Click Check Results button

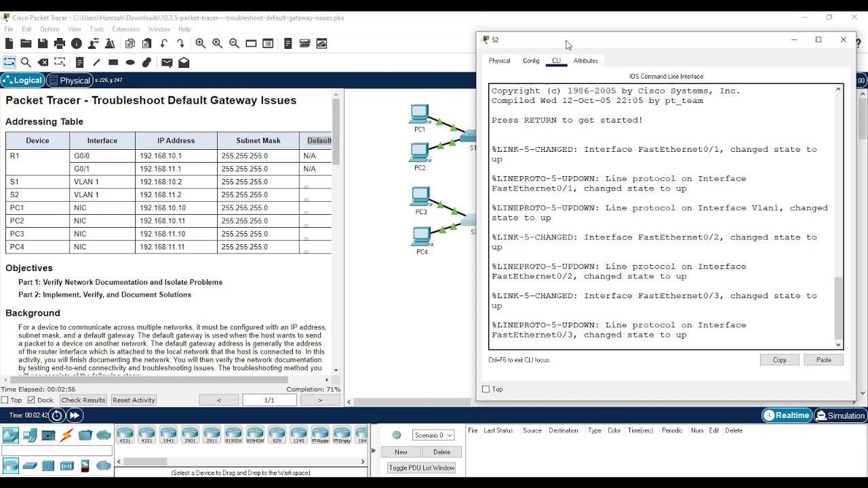pos(83,400)
